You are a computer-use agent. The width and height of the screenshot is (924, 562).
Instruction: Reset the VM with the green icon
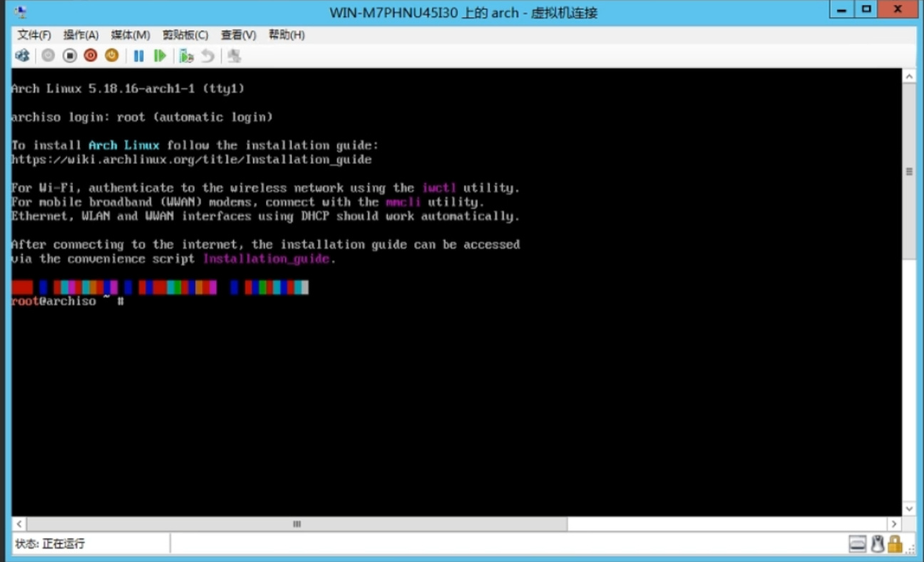(160, 56)
